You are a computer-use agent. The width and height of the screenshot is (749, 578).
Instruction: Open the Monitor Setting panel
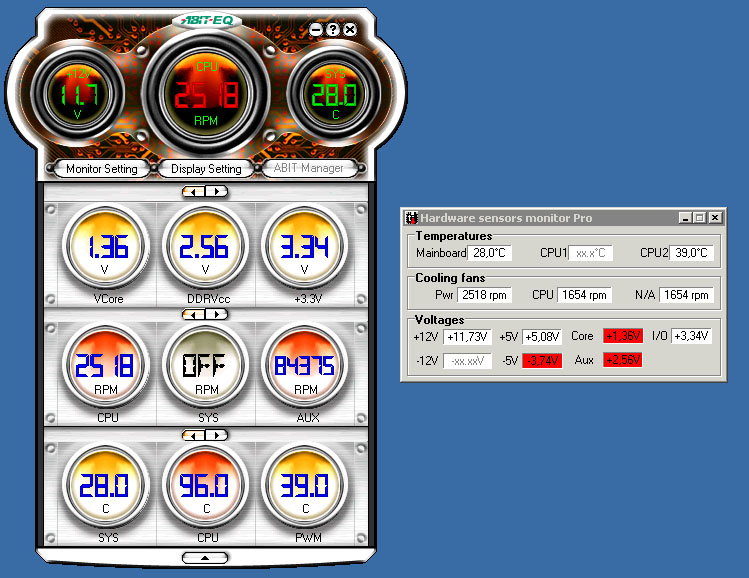point(102,169)
